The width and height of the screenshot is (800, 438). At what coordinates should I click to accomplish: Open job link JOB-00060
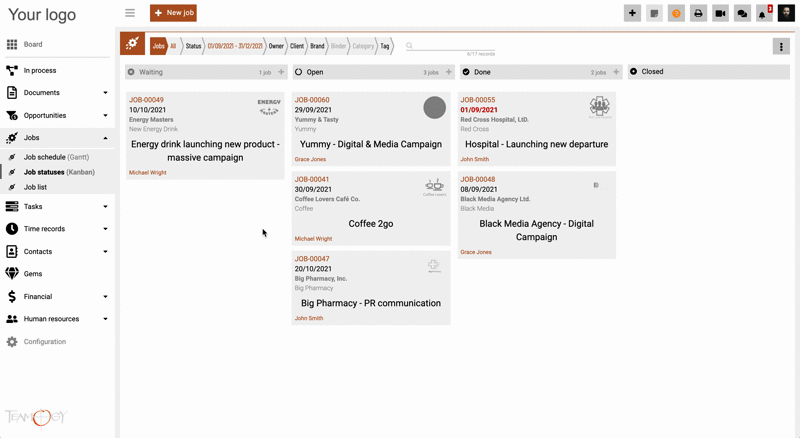click(x=312, y=100)
